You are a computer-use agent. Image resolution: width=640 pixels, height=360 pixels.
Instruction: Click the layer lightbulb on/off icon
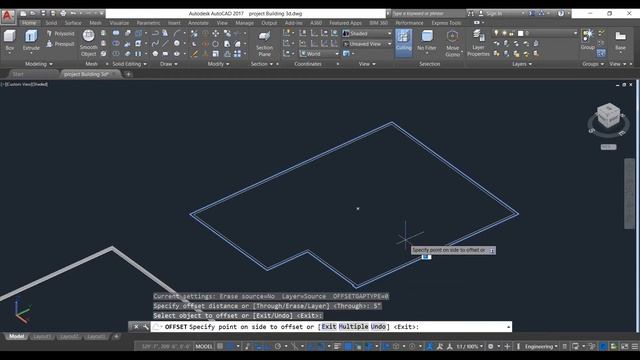pos(496,33)
